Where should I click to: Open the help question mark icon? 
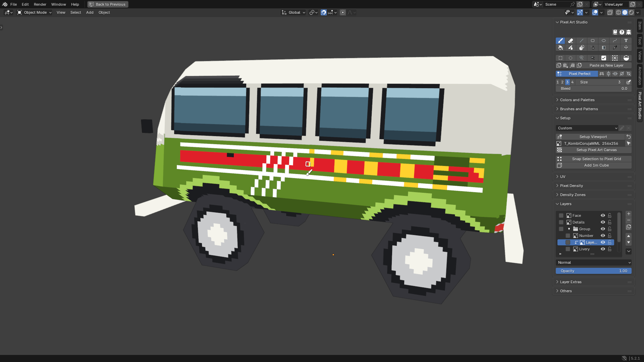tap(622, 32)
